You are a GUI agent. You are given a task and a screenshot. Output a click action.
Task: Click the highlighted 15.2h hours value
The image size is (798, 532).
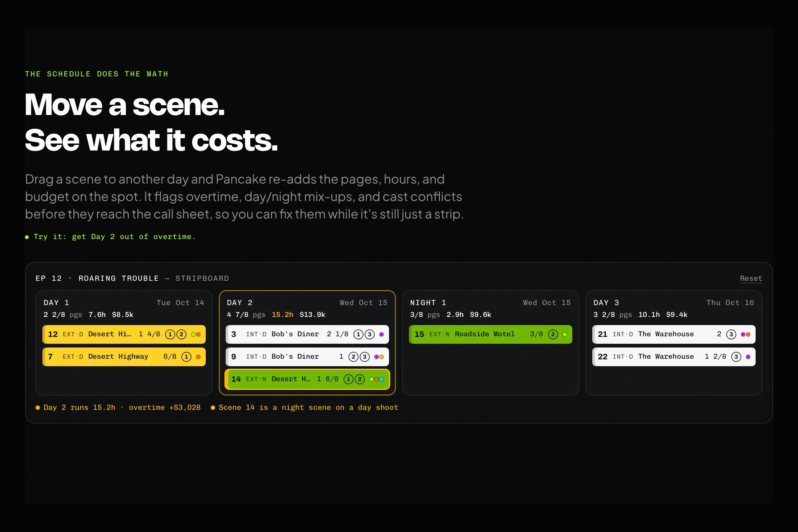pyautogui.click(x=282, y=315)
